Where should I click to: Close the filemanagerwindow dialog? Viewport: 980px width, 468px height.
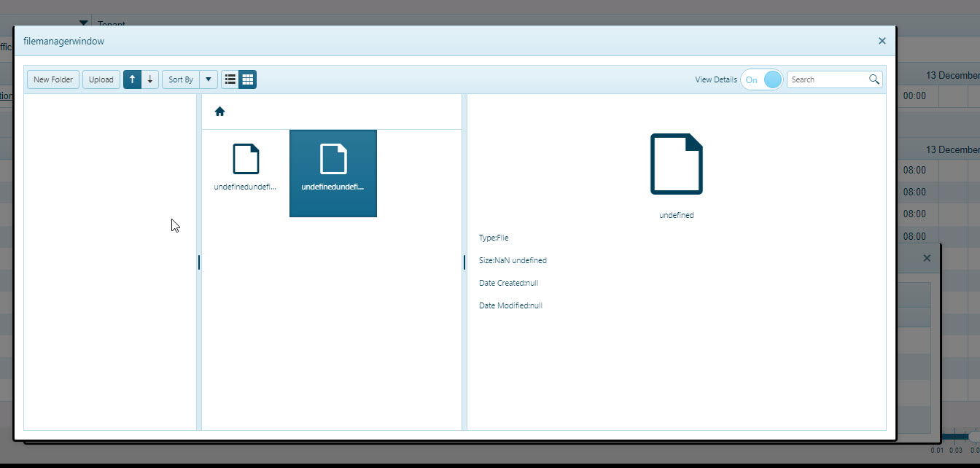(882, 41)
